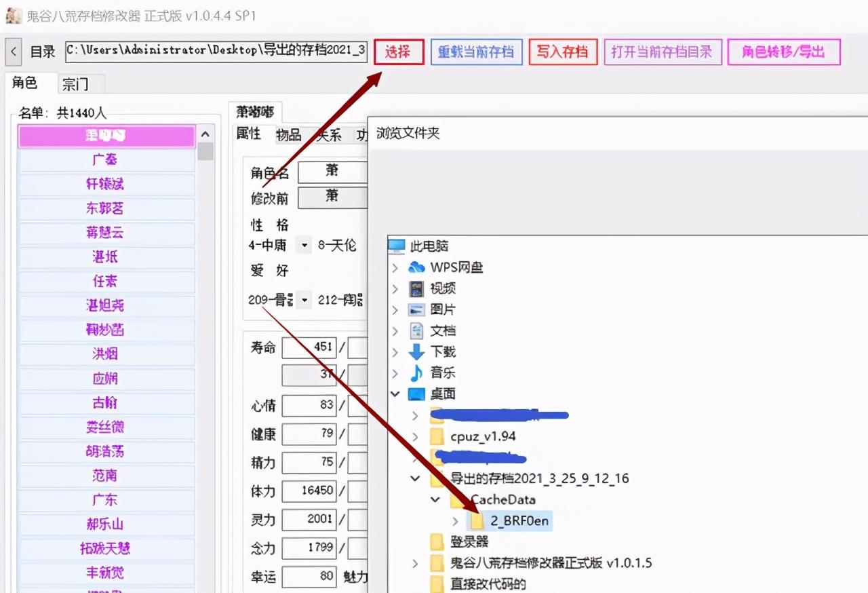Click the 导出的存档2021_3_25_9_12_16 folder icon
This screenshot has height=593, width=868.
(437, 478)
